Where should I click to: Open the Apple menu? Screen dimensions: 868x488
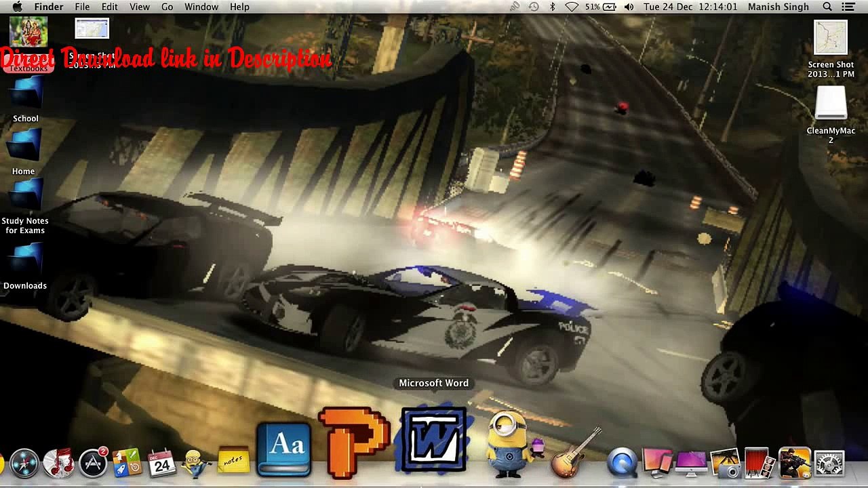tap(17, 7)
